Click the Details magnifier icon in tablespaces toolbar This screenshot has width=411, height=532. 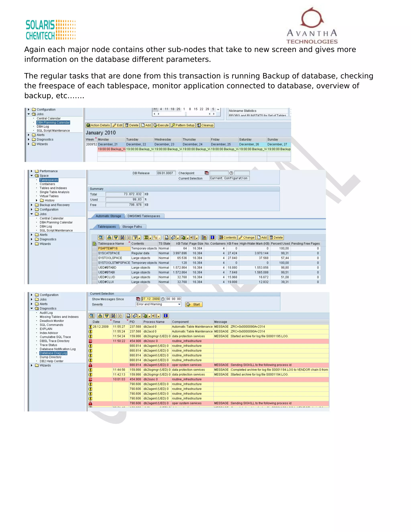[x=101, y=237]
